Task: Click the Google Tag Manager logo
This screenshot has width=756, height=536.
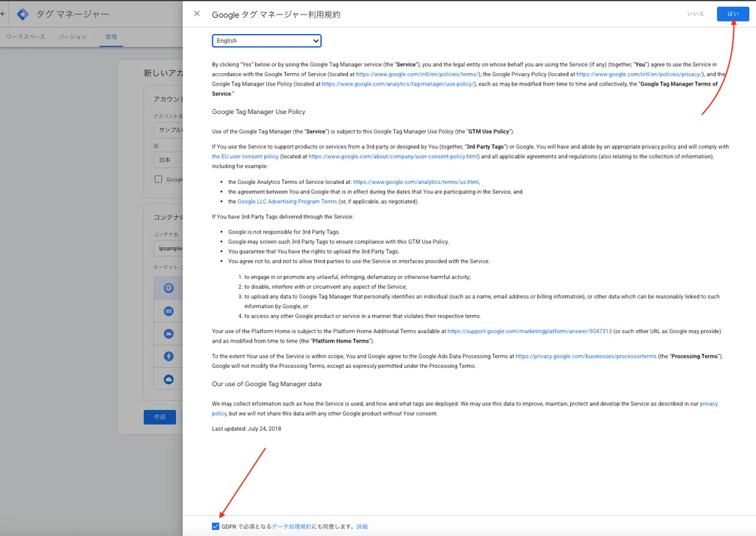Action: click(x=23, y=14)
